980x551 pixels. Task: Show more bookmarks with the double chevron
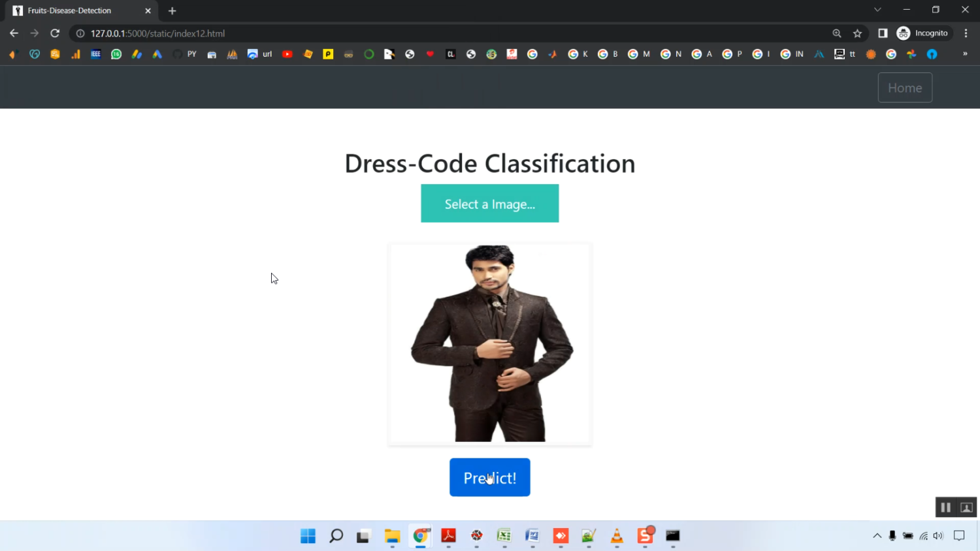pos(965,54)
